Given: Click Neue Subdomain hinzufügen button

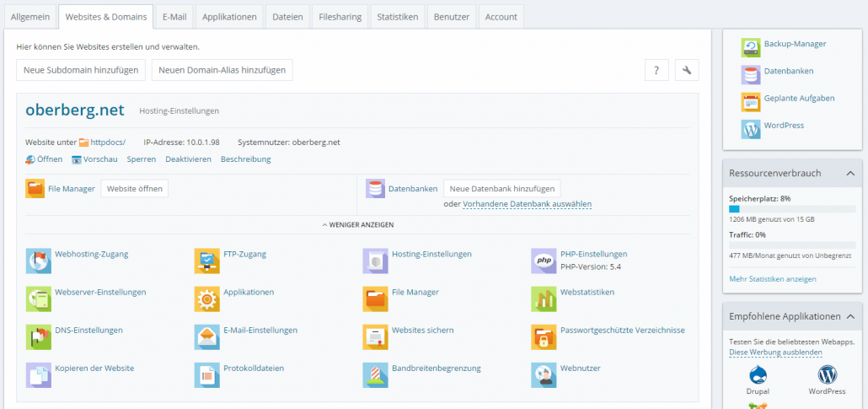Looking at the screenshot, I should 81,70.
